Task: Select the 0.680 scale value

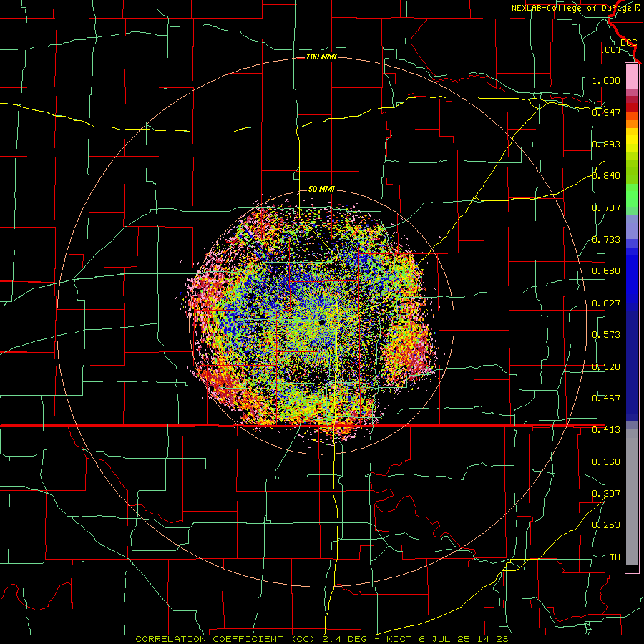Action: pyautogui.click(x=606, y=271)
